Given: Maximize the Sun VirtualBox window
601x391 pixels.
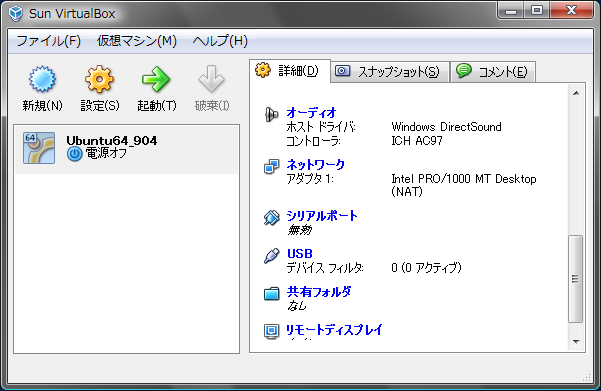Looking at the screenshot, I should (x=537, y=11).
